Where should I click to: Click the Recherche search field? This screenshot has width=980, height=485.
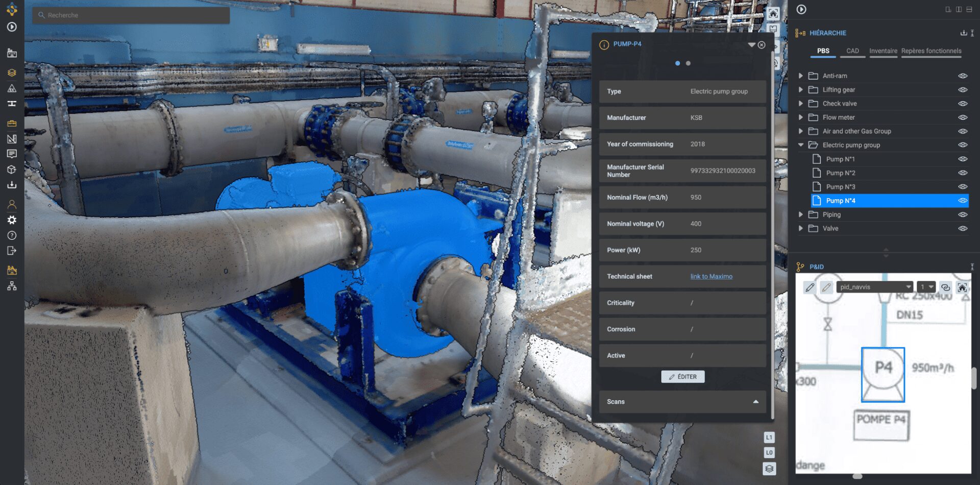click(131, 15)
